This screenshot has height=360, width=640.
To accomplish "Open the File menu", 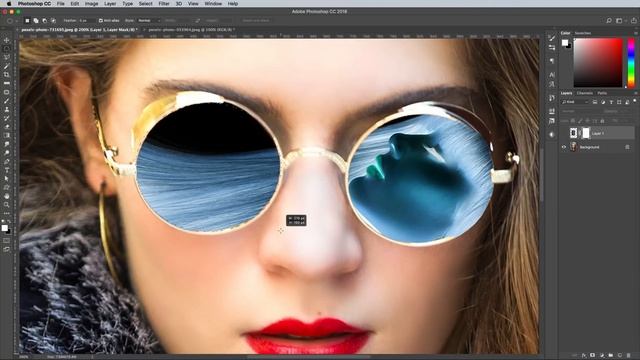I will pyautogui.click(x=60, y=4).
